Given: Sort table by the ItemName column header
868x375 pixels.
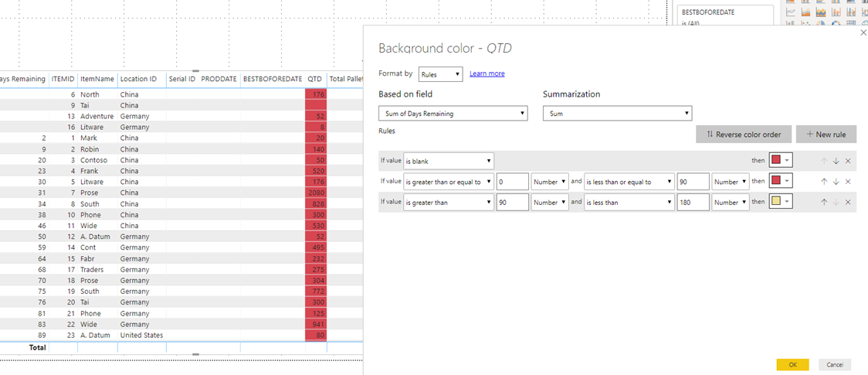Looking at the screenshot, I should 97,79.
